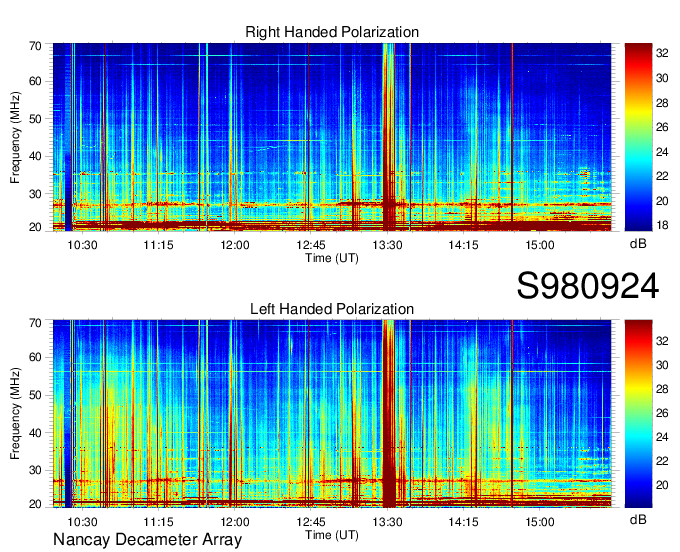Click "Frequency (MHz)" axis label of Right Handed plot
Viewport: 680px width, 552px height.
pyautogui.click(x=15, y=137)
